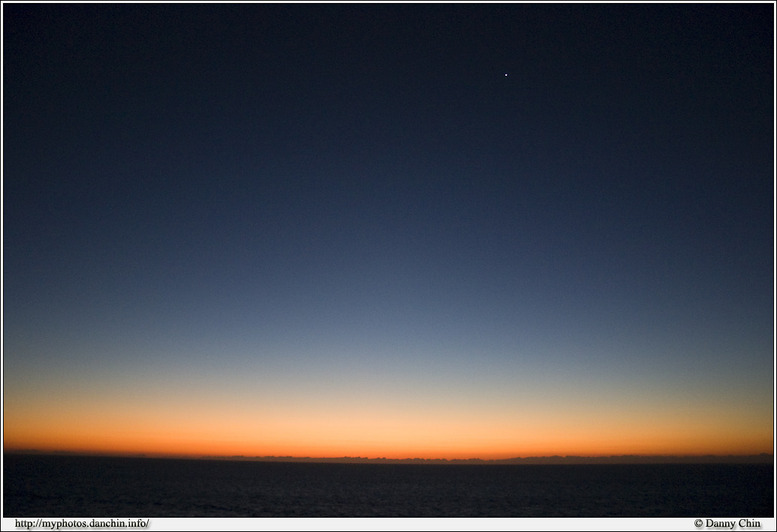Click the white caption strip below photo
This screenshot has height=532, width=777.
pos(400,523)
